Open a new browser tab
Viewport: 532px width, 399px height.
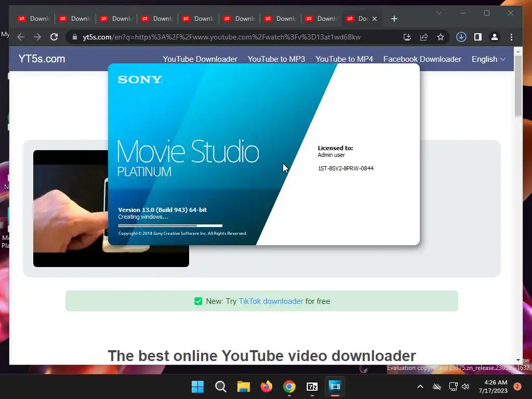pos(394,19)
